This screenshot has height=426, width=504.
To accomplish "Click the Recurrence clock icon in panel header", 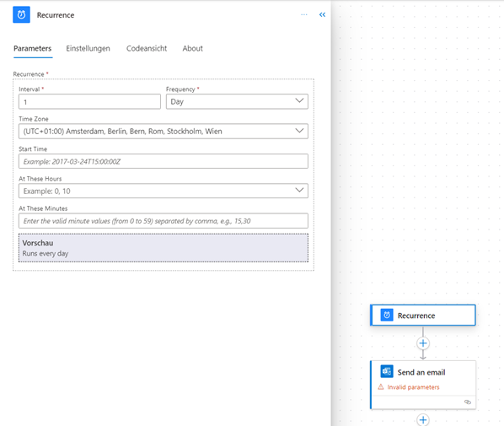I will pyautogui.click(x=21, y=15).
